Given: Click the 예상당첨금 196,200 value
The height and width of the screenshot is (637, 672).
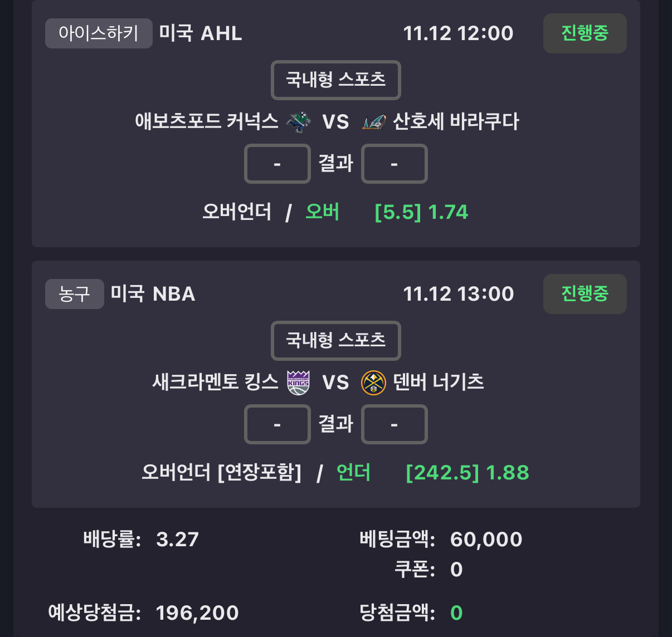Looking at the screenshot, I should (197, 613).
